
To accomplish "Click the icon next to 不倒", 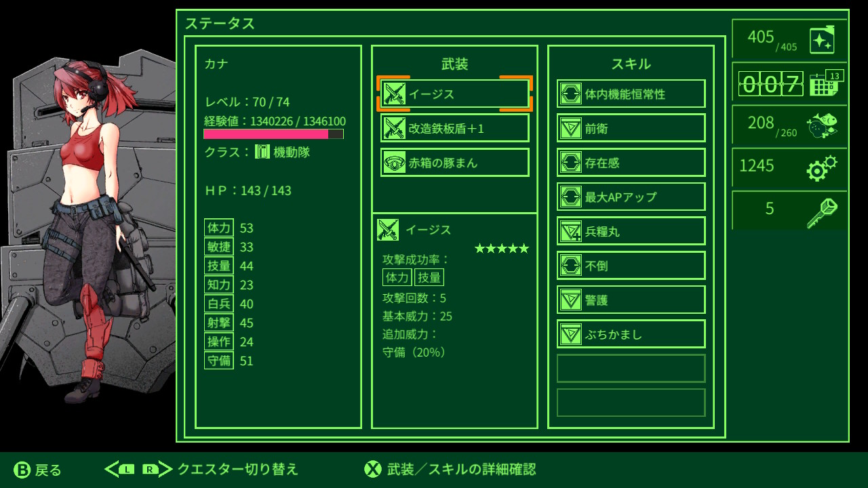I will (571, 266).
